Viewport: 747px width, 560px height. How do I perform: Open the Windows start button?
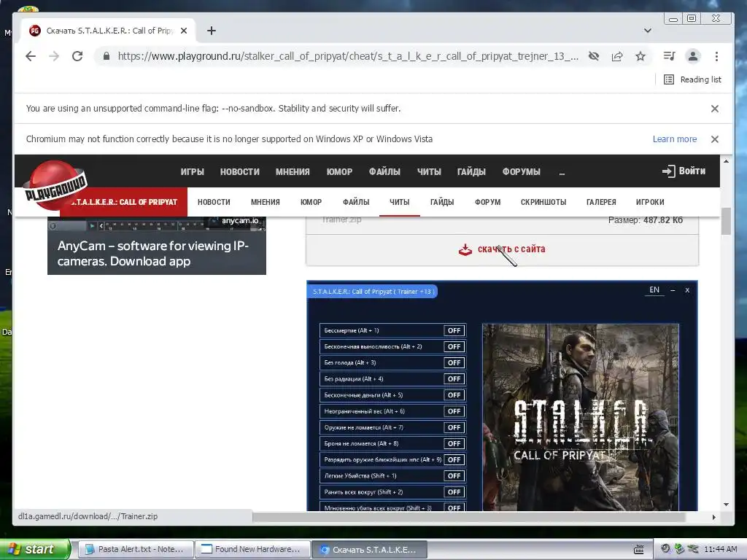(x=34, y=549)
